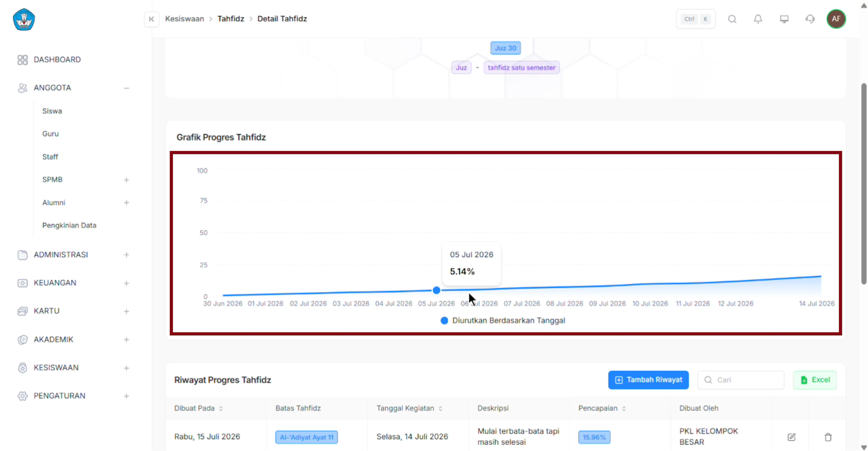The image size is (868, 451).
Task: Click the Akademik icon in sidebar
Action: point(23,339)
